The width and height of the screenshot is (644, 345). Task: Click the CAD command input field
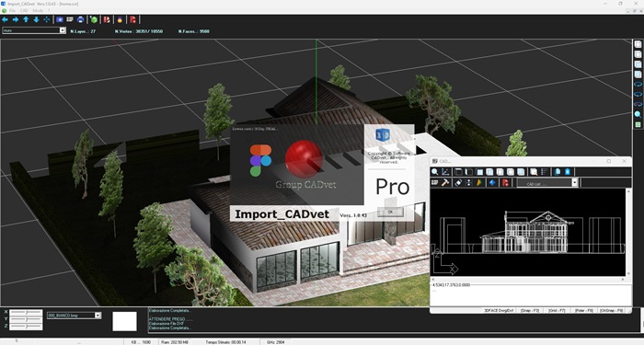point(530,296)
